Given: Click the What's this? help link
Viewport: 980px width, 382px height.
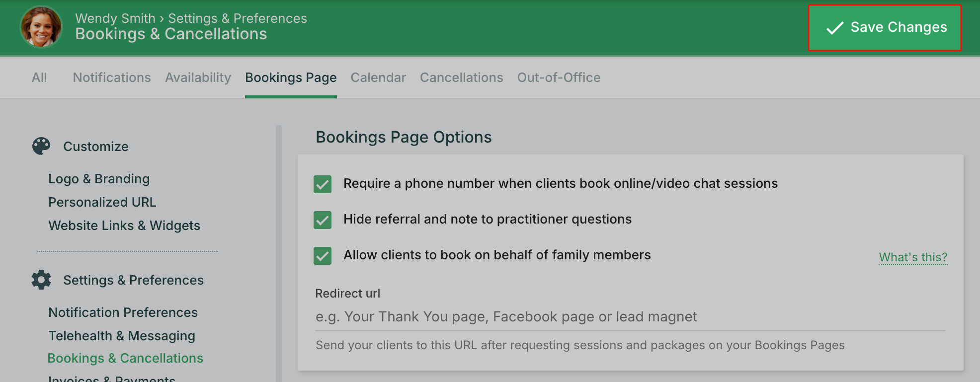Looking at the screenshot, I should (x=913, y=257).
